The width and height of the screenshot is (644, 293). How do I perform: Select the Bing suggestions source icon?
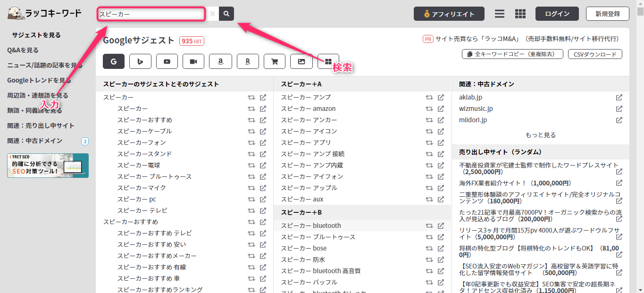coord(140,61)
